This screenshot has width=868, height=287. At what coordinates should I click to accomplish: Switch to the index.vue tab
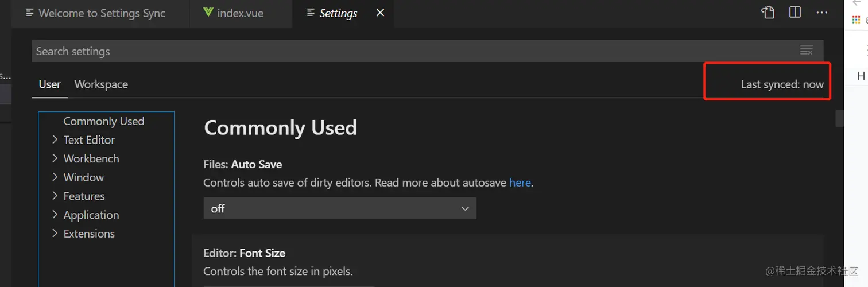tap(240, 13)
